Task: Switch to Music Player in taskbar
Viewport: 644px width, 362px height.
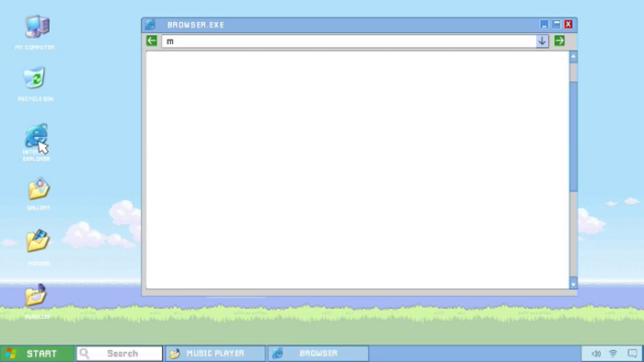Action: coord(214,354)
